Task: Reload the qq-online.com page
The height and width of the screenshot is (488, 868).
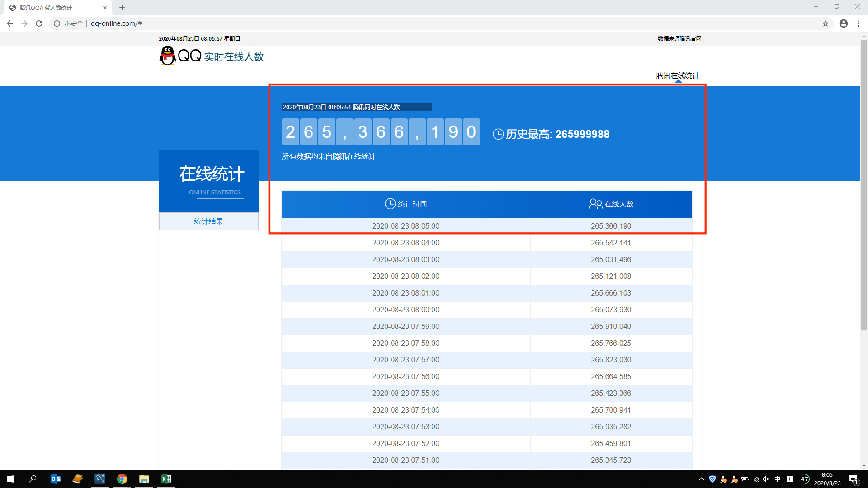Action: pos(39,23)
